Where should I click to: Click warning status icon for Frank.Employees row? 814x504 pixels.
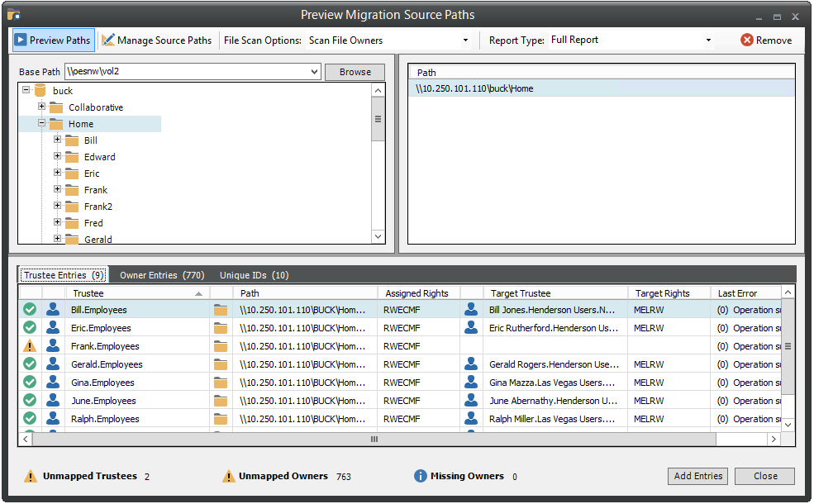(x=30, y=345)
